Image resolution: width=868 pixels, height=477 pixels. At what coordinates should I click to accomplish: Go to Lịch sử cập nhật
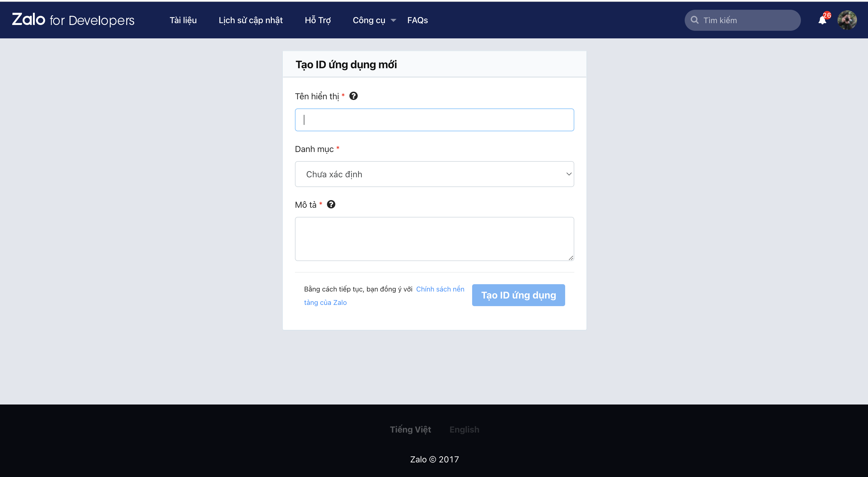pos(251,20)
